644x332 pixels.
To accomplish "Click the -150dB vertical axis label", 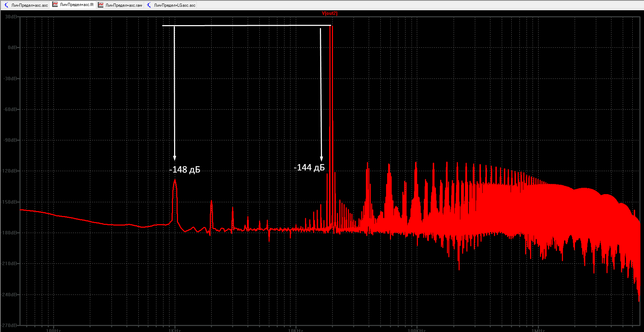I will pos(9,202).
